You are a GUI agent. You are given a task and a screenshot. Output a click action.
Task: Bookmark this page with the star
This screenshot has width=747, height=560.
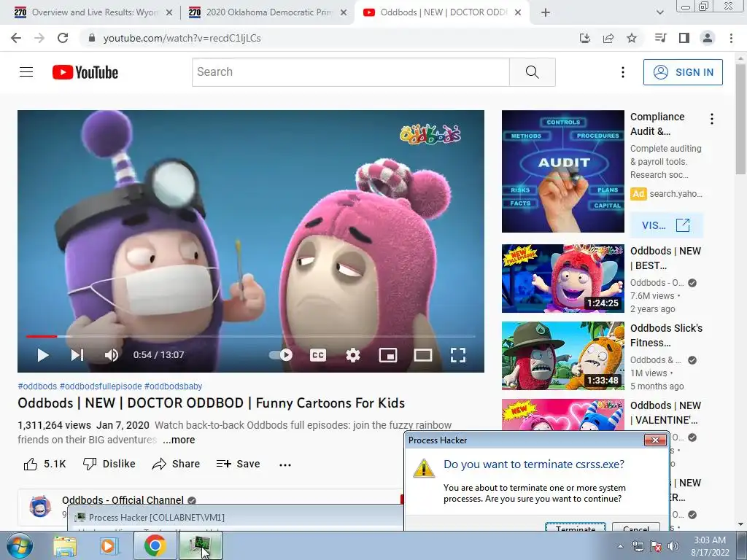click(x=632, y=38)
